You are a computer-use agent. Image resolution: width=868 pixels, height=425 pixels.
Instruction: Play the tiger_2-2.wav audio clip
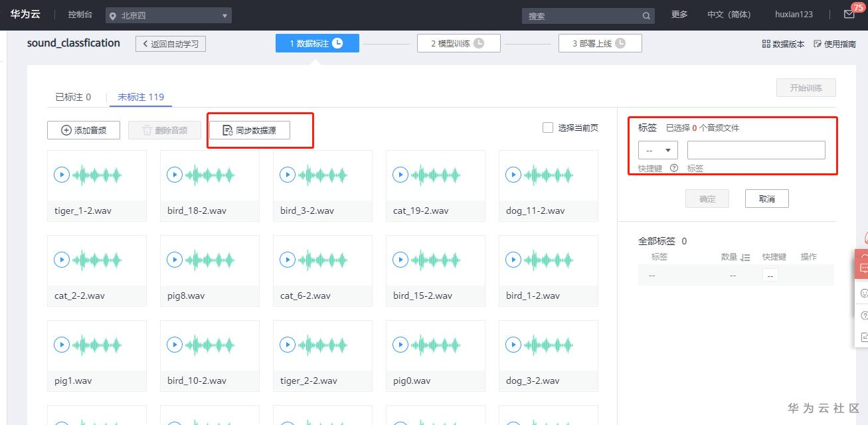tap(287, 345)
